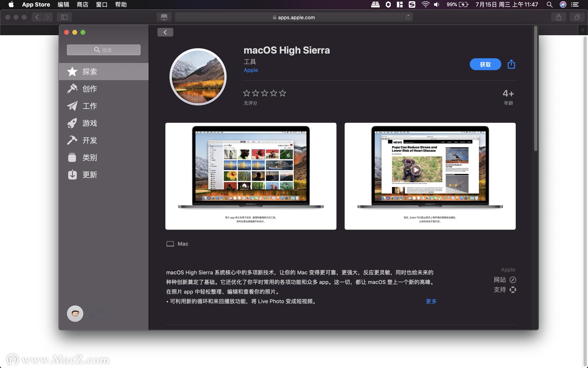Viewport: 588px width, 368px height.
Task: Open the Apple developer link
Action: point(251,70)
